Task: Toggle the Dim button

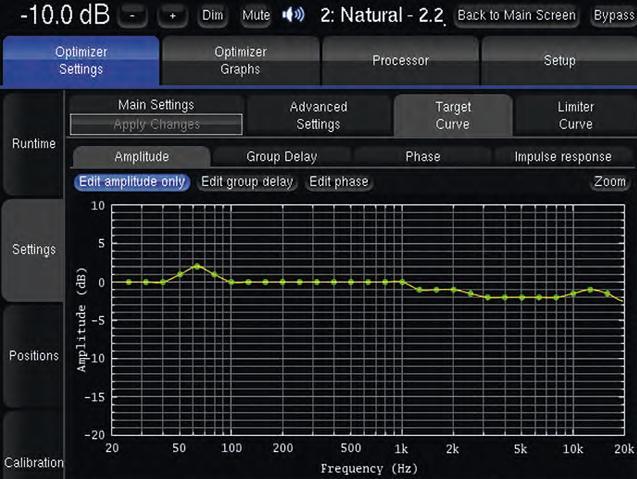Action: coord(212,15)
